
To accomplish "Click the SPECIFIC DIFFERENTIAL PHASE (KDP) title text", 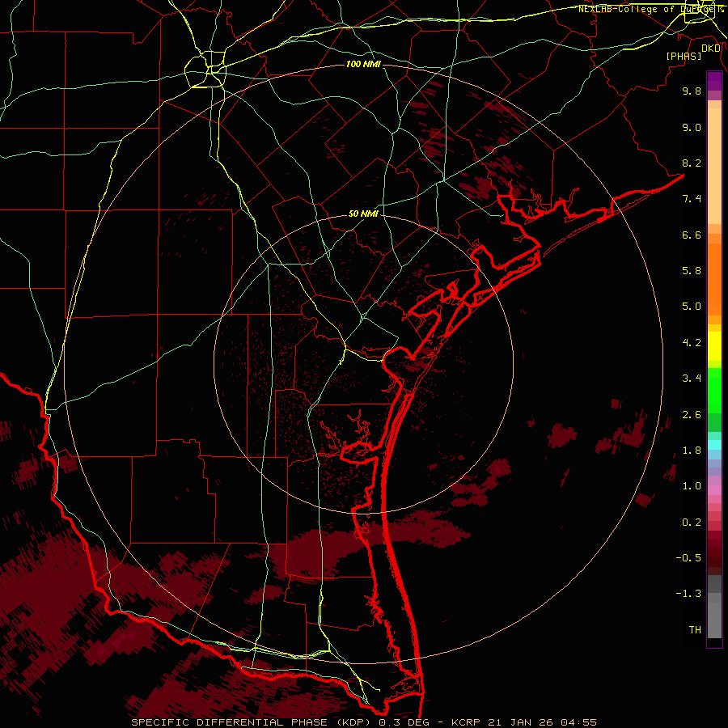I will tap(252, 722).
